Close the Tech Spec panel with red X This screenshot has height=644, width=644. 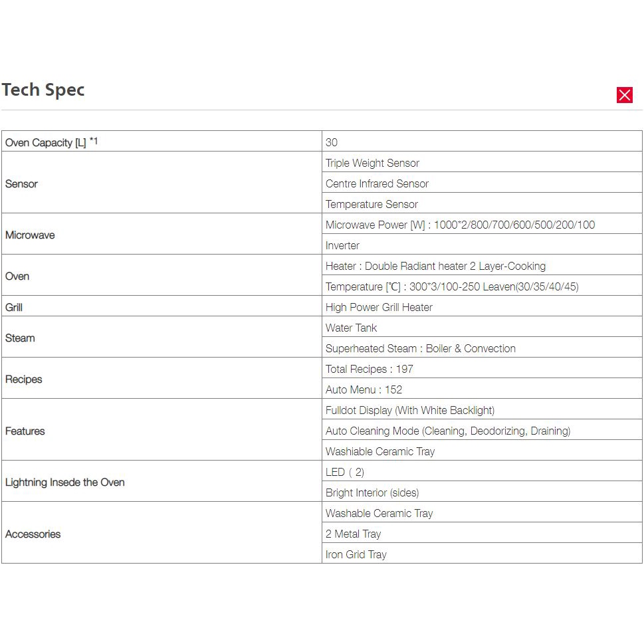coord(624,95)
